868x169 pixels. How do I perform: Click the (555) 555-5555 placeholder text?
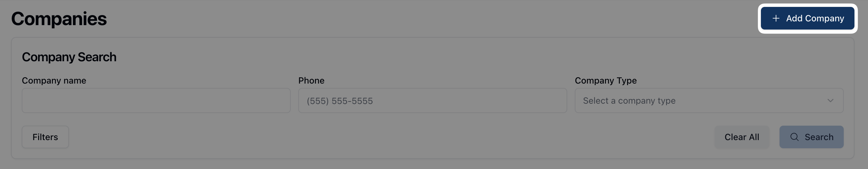(340, 101)
